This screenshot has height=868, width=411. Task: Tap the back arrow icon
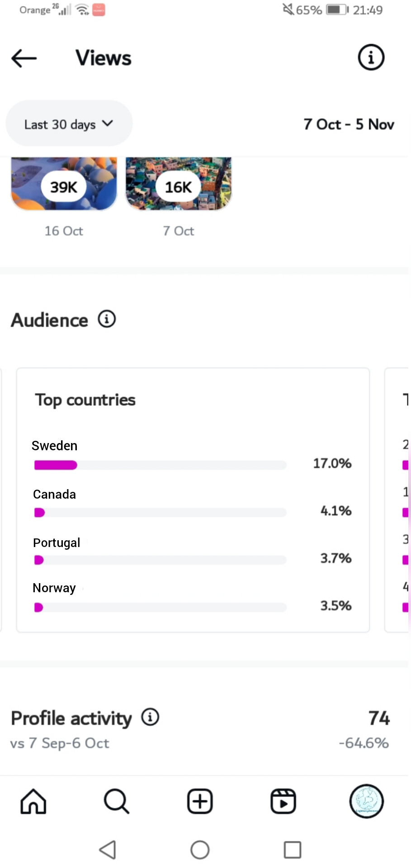(24, 58)
